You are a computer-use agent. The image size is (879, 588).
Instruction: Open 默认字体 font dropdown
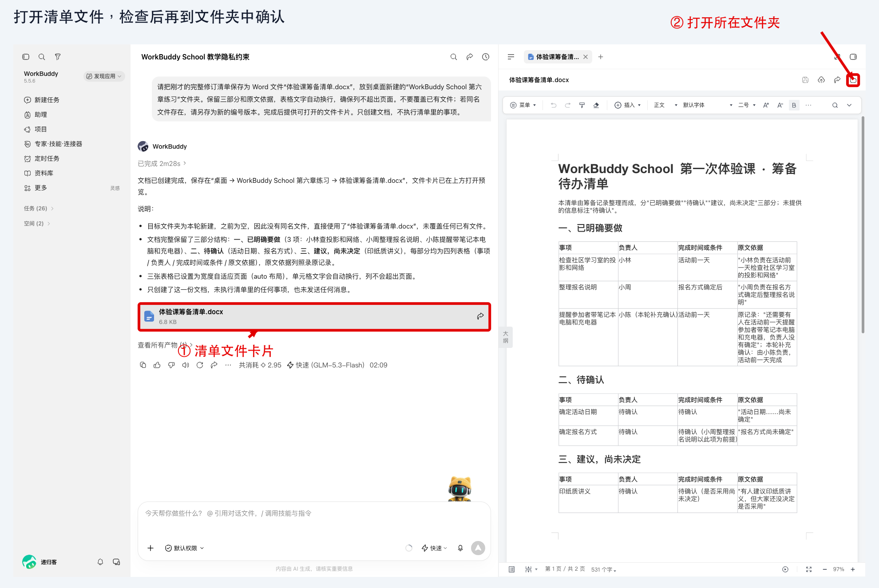708,105
